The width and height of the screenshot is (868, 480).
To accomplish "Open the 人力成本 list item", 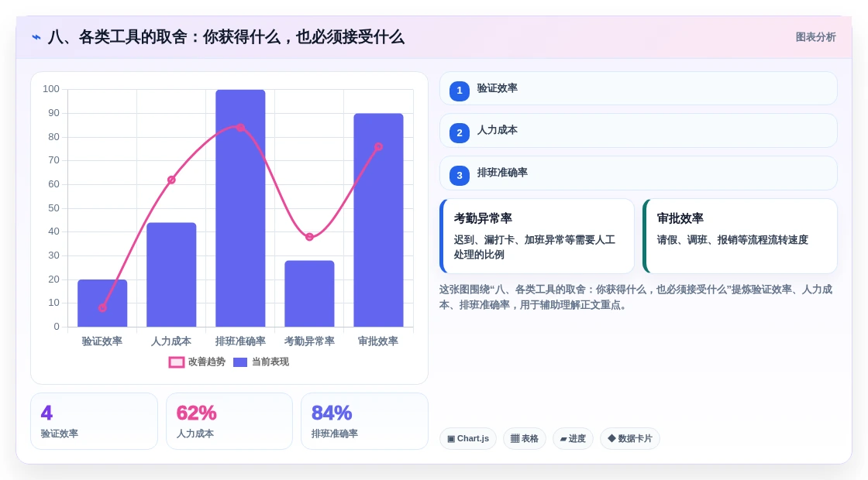I will pyautogui.click(x=639, y=131).
